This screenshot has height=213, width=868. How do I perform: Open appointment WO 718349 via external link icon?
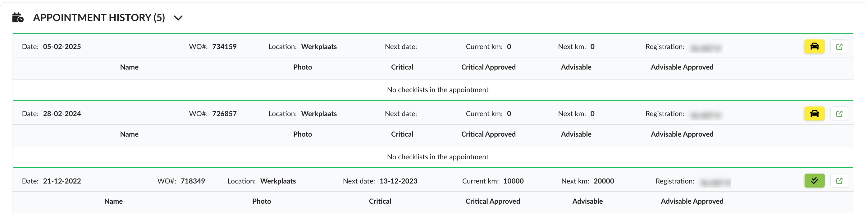coord(839,181)
